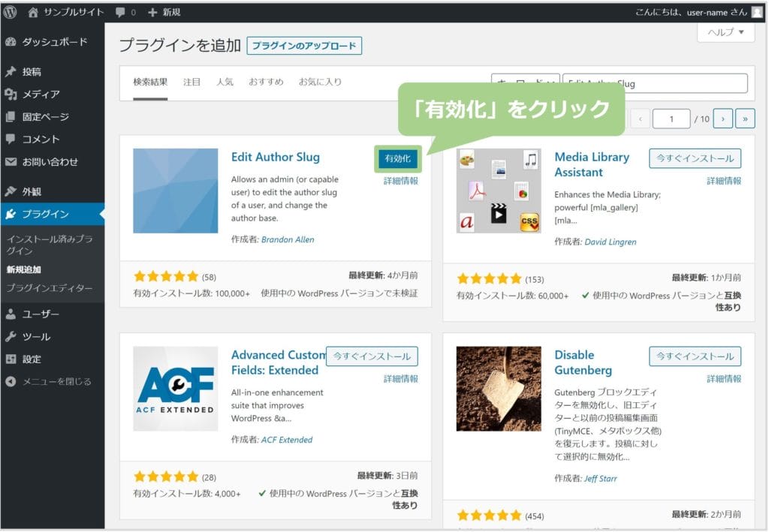
Task: Open the WordPress logo menu
Action: pyautogui.click(x=10, y=12)
